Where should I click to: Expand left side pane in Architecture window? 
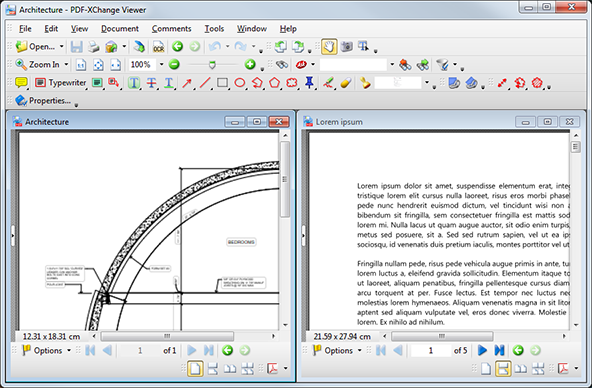13,236
